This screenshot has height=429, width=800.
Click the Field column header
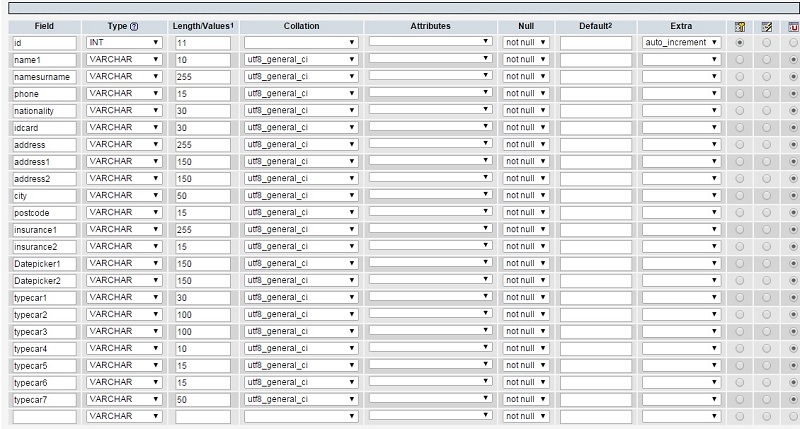44,26
